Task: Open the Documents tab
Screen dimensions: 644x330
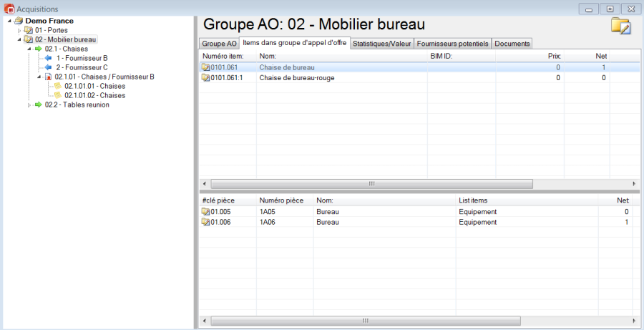Action: (512, 44)
